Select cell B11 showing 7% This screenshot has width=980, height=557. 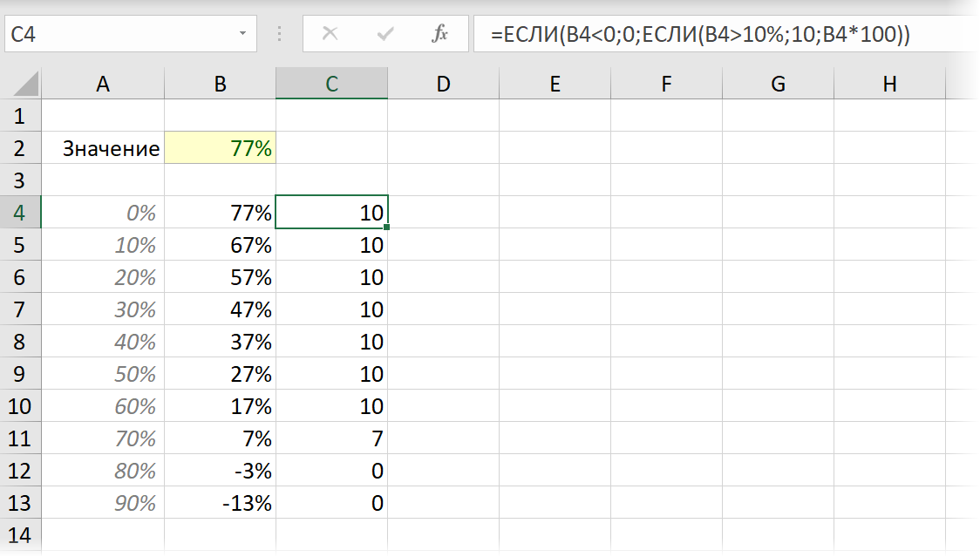[x=220, y=438]
